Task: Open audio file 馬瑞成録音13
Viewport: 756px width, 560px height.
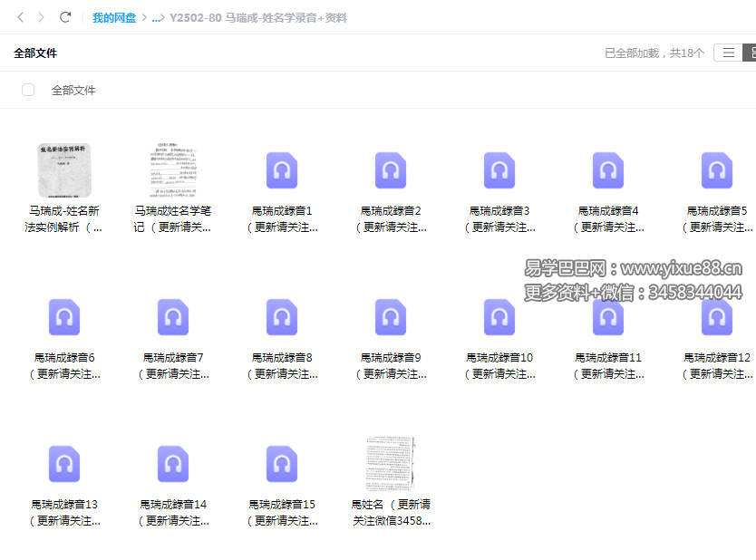Action: [63, 464]
